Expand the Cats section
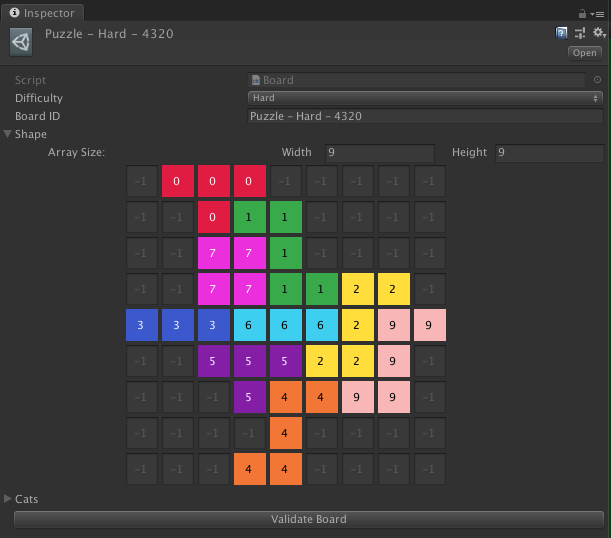611x538 pixels. point(9,498)
